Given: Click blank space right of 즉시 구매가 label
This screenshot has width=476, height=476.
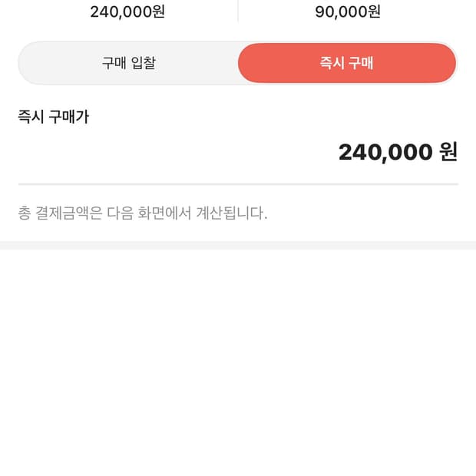Looking at the screenshot, I should pos(269,117).
